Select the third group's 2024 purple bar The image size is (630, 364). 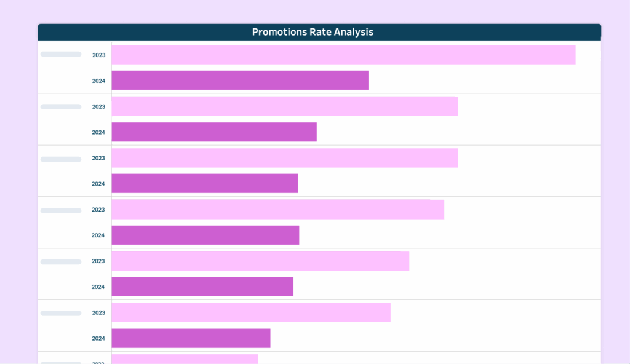[x=205, y=183]
